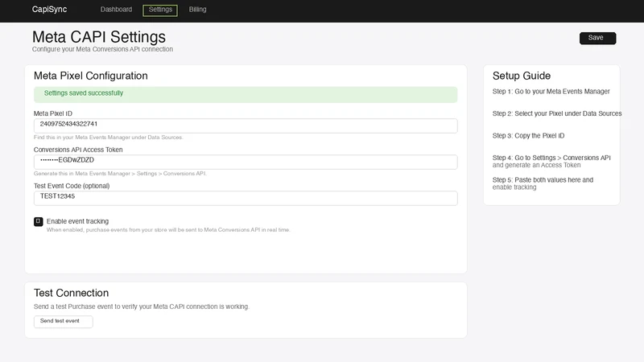Select Step 2: Select your Pixel text

[557, 113]
